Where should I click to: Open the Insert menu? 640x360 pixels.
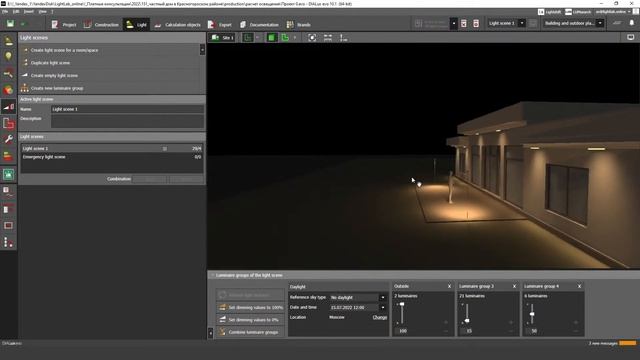29,11
